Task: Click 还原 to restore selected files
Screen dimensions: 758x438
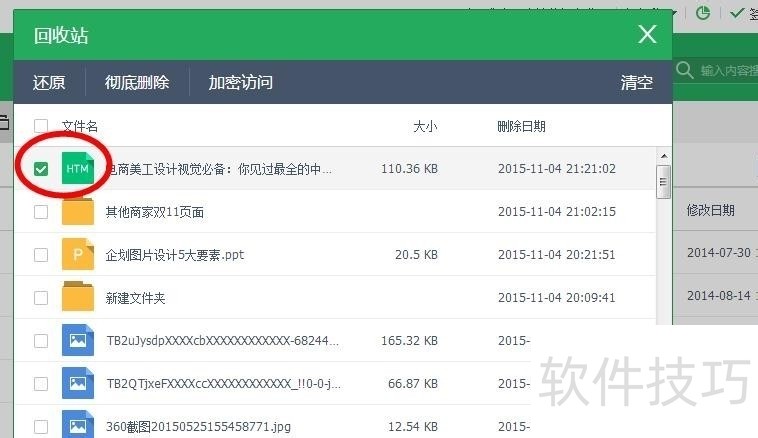Action: [x=49, y=82]
